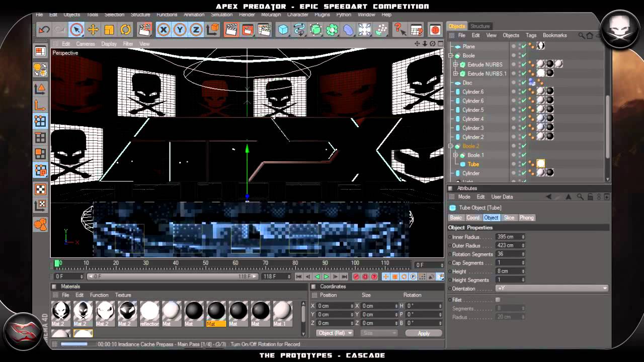Toggle green checkmark for Disc object
The width and height of the screenshot is (644, 362).
[524, 82]
